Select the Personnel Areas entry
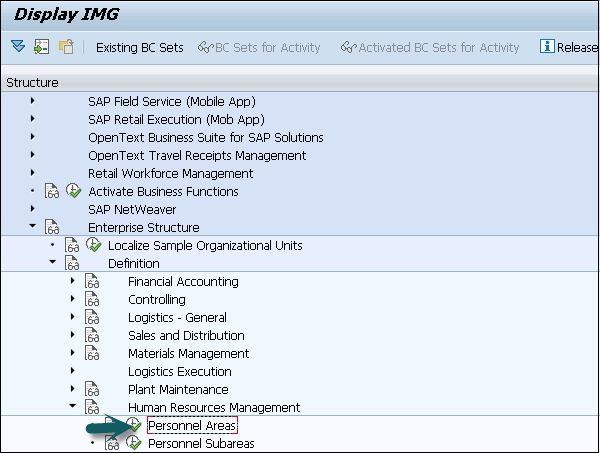The height and width of the screenshot is (453, 600). (x=192, y=426)
